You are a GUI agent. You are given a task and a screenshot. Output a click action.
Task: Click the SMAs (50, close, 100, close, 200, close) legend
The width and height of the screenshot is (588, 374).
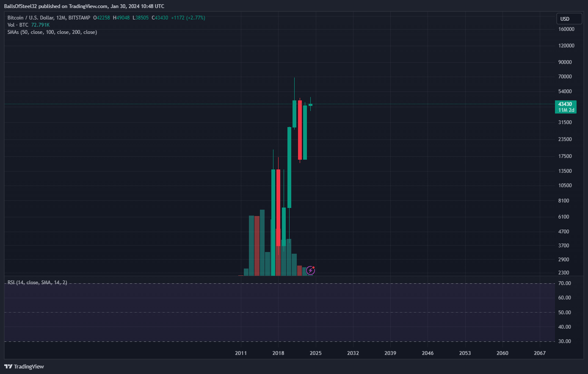[x=52, y=32]
